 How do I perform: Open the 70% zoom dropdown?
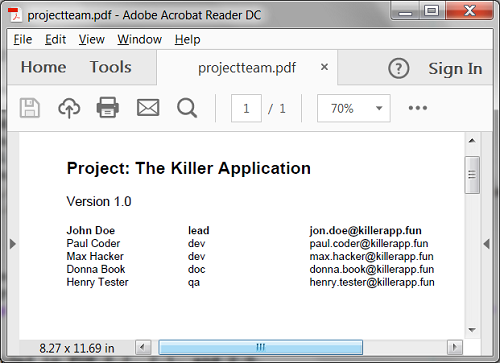(354, 108)
